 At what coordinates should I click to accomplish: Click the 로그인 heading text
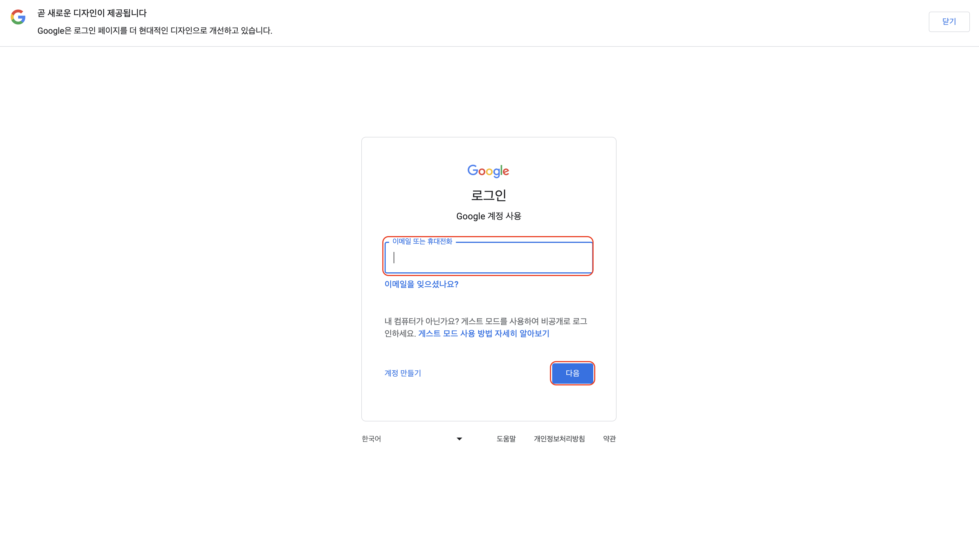click(489, 195)
